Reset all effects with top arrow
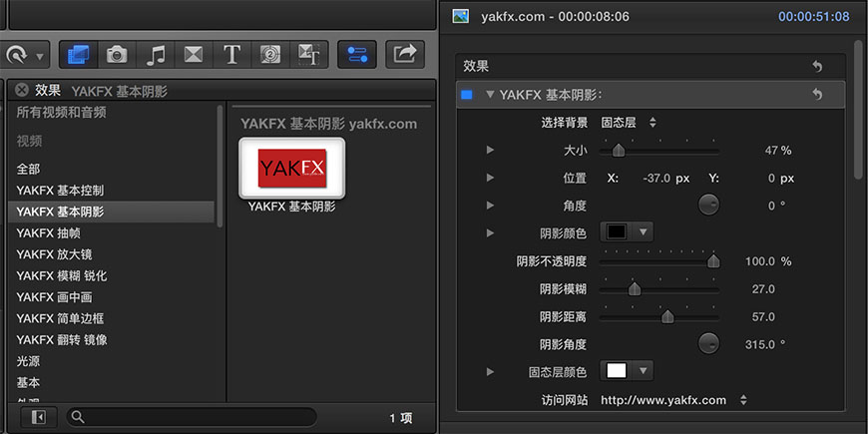The image size is (868, 434). tap(817, 67)
